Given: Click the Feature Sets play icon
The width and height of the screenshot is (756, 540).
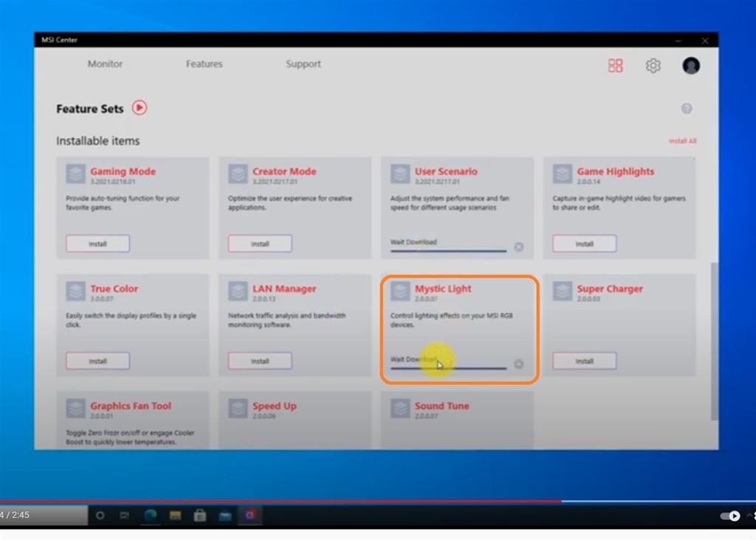Looking at the screenshot, I should pyautogui.click(x=140, y=108).
